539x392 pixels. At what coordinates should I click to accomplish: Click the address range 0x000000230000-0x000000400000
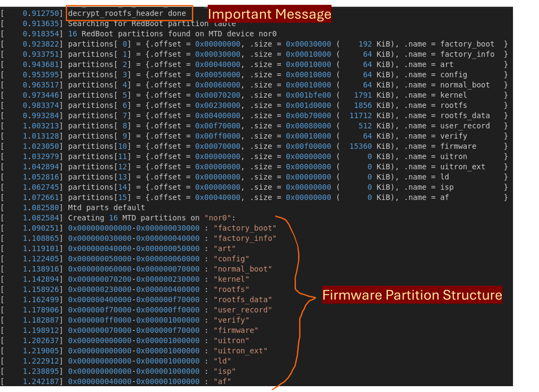pos(134,289)
